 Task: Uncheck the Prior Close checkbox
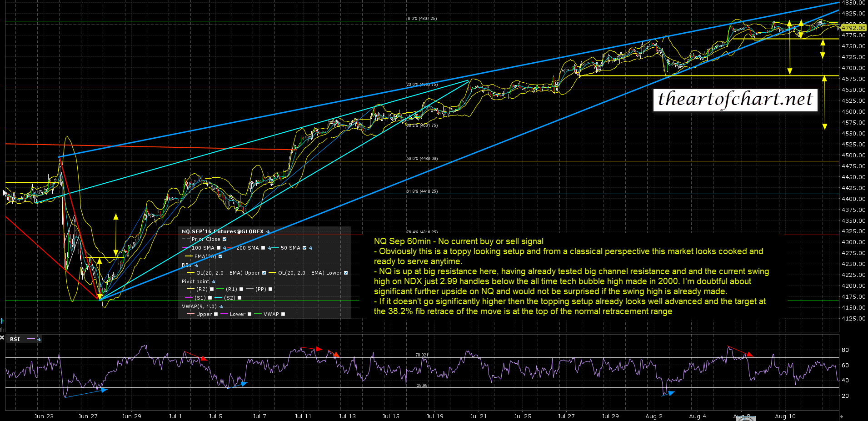[x=224, y=240]
